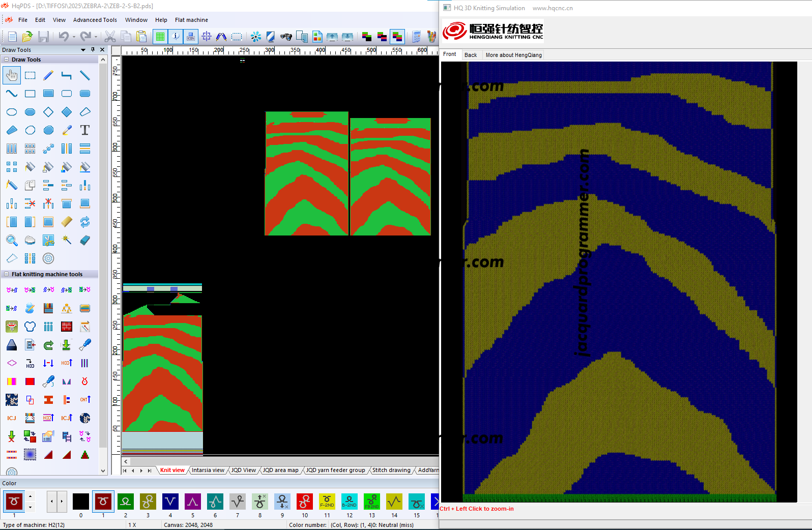812x530 pixels.
Task: Click the binoculars Find icon in the toolbar
Action: click(286, 37)
